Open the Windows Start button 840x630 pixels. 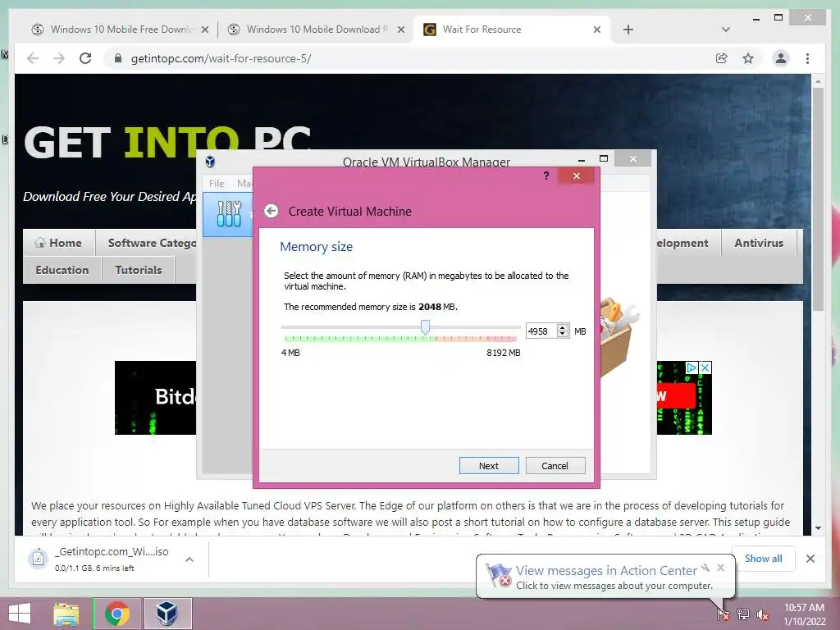coord(20,614)
